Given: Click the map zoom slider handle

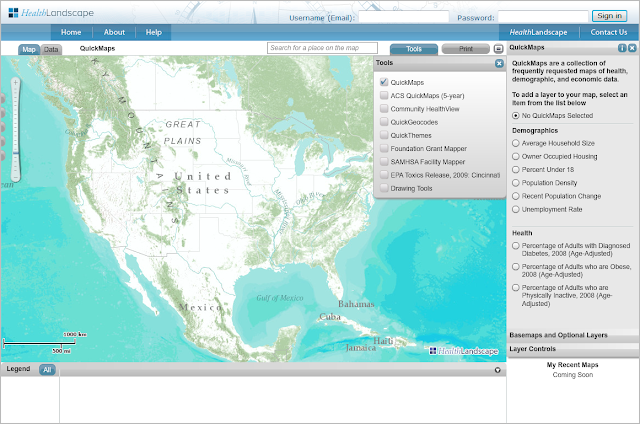Looking at the screenshot, I should point(16,153).
